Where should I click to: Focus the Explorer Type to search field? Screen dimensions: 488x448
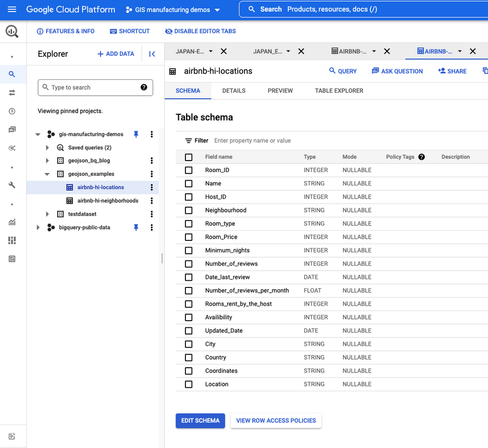pyautogui.click(x=95, y=87)
